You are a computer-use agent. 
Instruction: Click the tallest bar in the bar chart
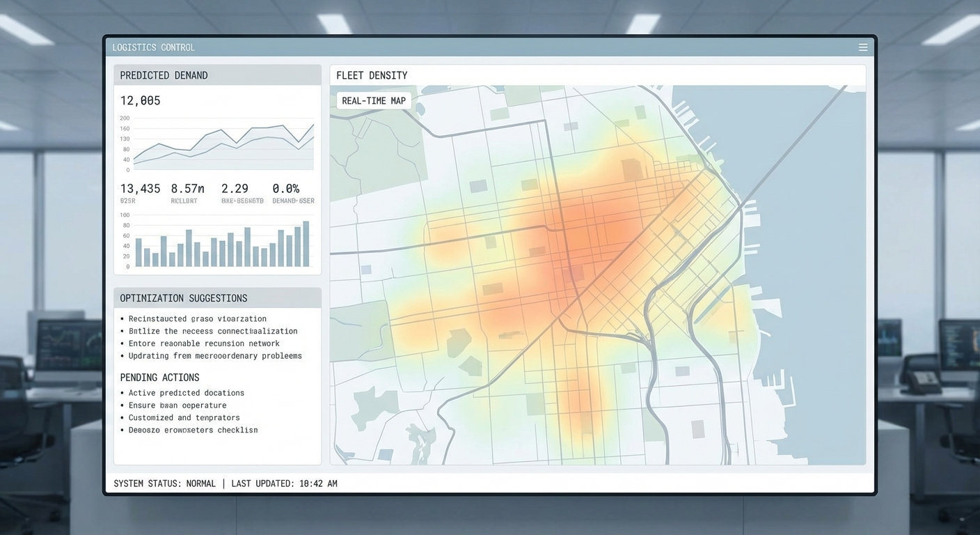coord(306,244)
